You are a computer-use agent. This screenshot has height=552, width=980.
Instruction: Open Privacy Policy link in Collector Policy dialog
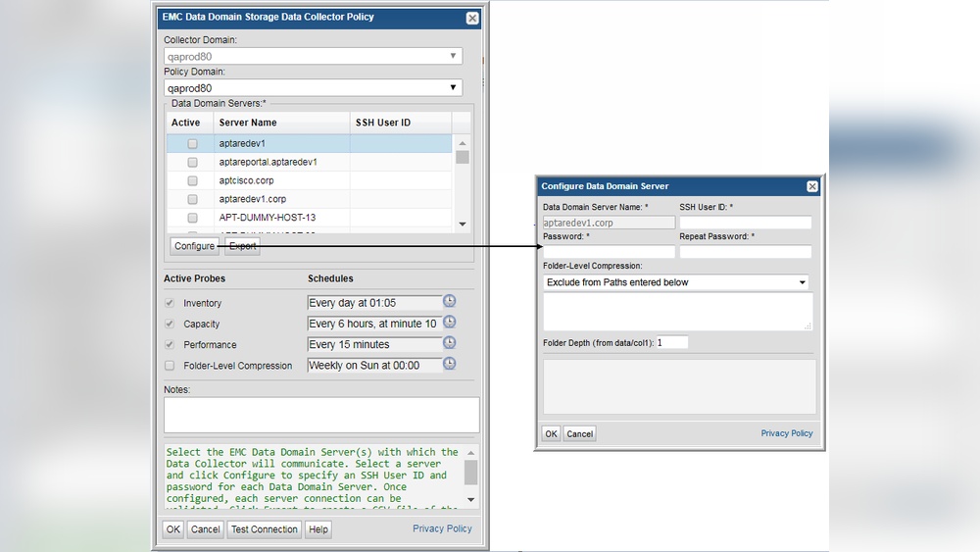[442, 528]
